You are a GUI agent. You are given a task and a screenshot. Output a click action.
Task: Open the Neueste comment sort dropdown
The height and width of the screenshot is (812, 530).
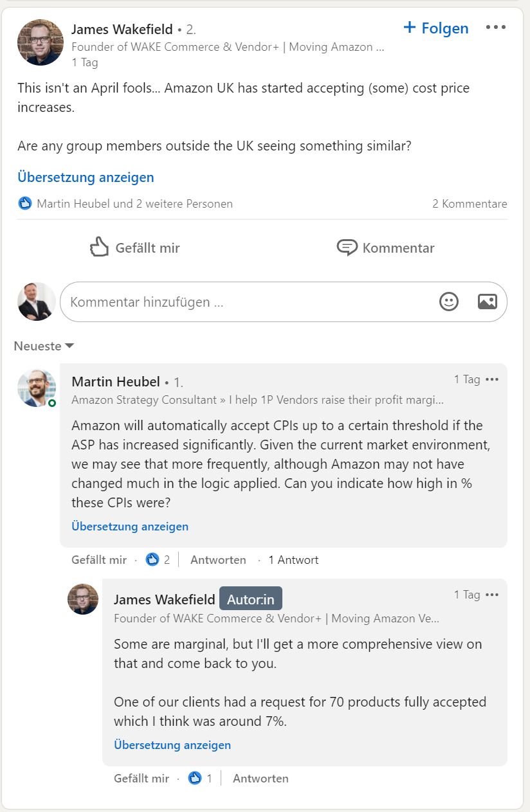tap(44, 346)
